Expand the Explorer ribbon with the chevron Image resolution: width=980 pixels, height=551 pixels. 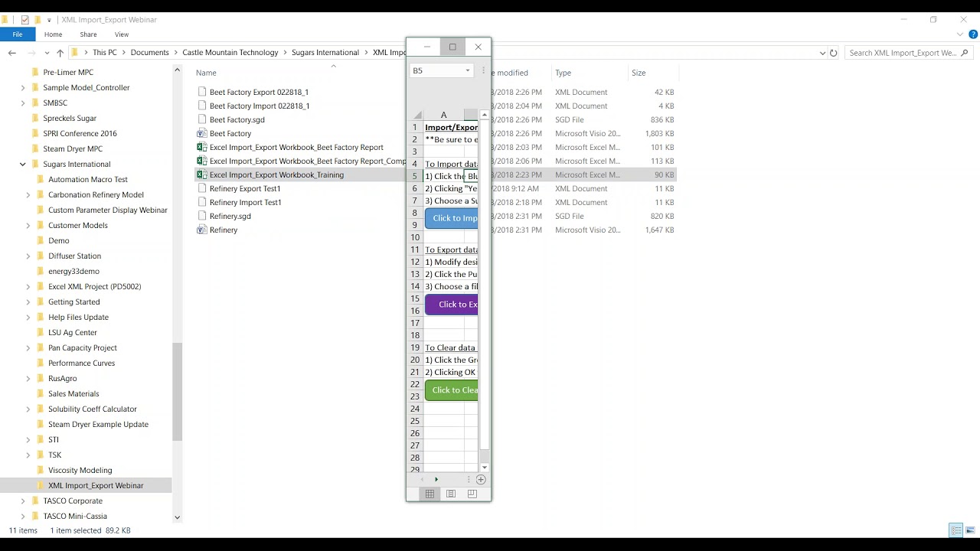pyautogui.click(x=960, y=34)
